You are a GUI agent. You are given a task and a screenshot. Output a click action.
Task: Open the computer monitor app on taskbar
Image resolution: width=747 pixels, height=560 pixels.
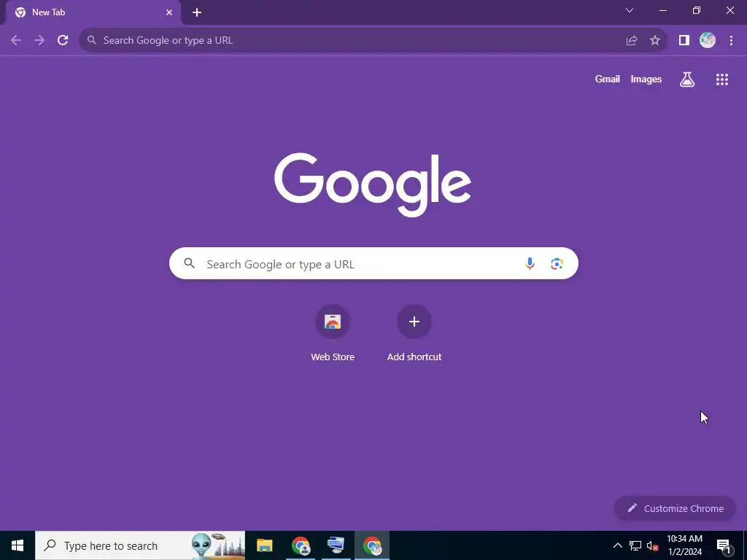pos(336,545)
